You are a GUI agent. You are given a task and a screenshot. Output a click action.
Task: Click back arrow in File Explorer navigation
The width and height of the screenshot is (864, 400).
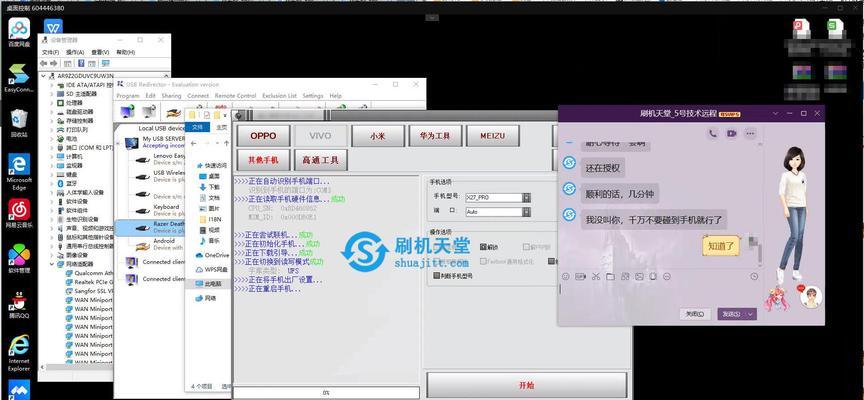tap(194, 143)
